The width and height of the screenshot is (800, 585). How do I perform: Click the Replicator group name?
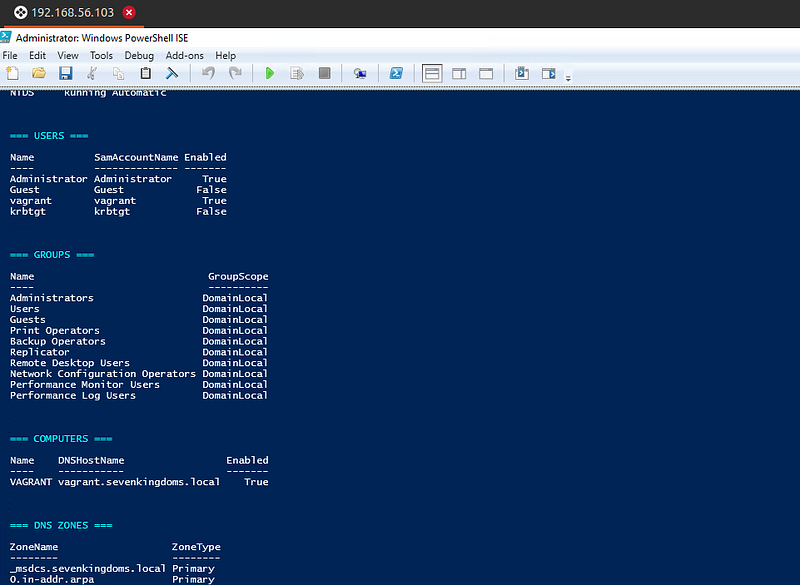click(40, 352)
